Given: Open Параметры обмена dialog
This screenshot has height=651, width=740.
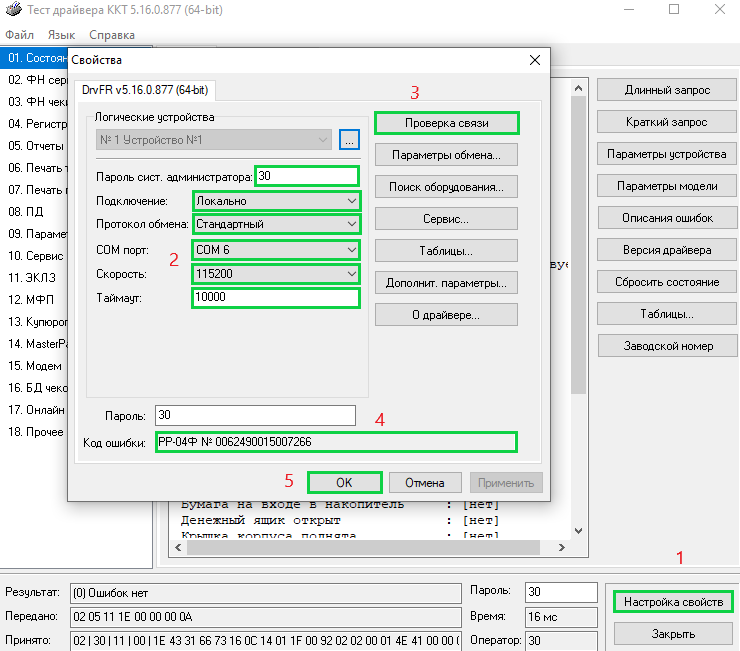Looking at the screenshot, I should pyautogui.click(x=446, y=155).
